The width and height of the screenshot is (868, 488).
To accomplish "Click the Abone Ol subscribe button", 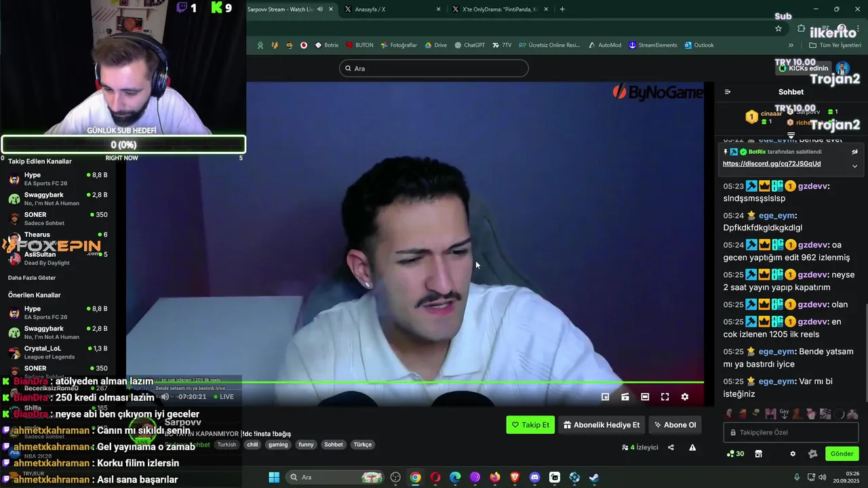I will 675,425.
